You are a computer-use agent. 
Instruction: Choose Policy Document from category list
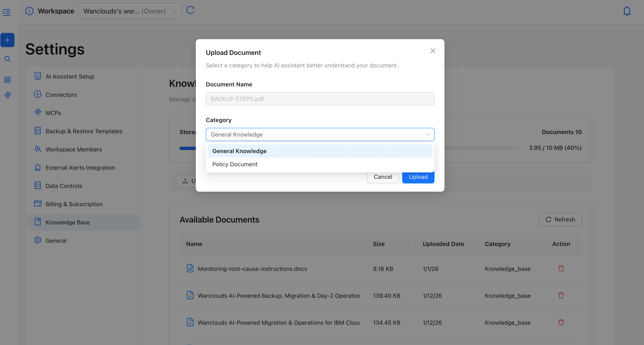[235, 164]
